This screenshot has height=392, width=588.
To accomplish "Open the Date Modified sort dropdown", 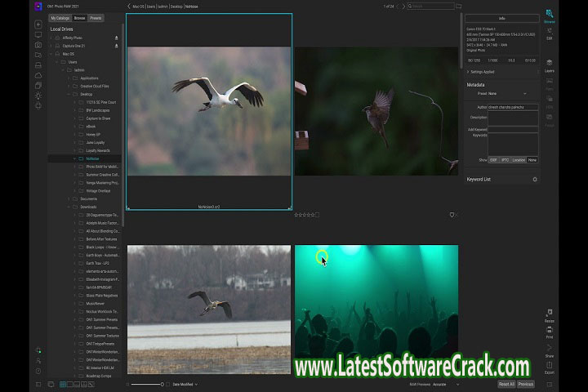I will [x=185, y=385].
